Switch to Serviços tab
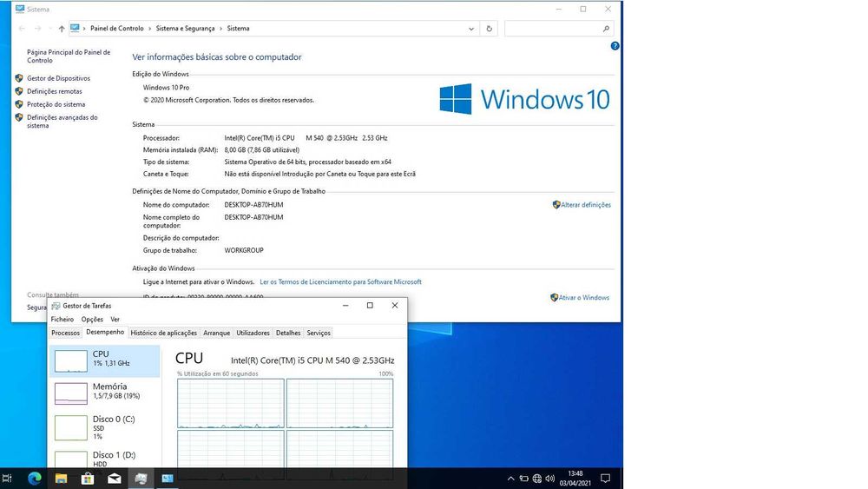This screenshot has width=868, height=489. tap(319, 333)
